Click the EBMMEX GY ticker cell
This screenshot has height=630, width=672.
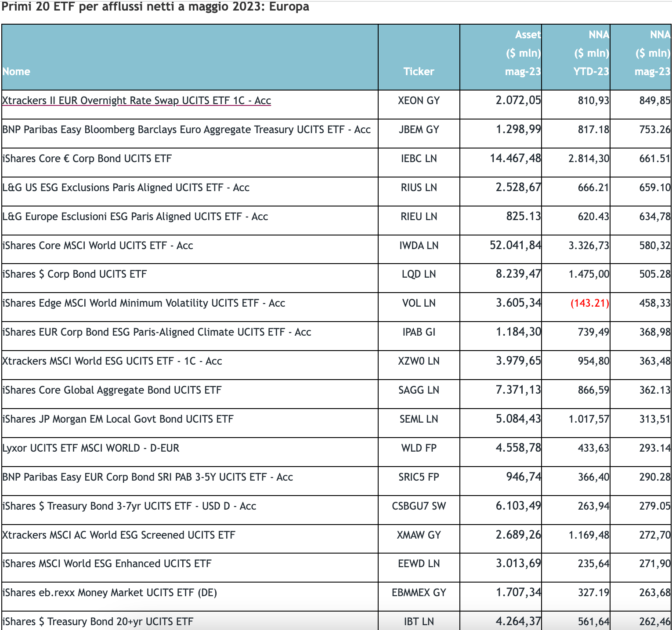pyautogui.click(x=419, y=593)
